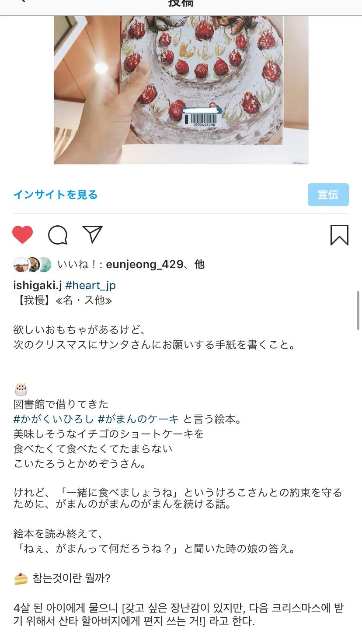Viewport: 362px width, 644px height.
Task: Share the post with the paper plane icon
Action: [92, 234]
